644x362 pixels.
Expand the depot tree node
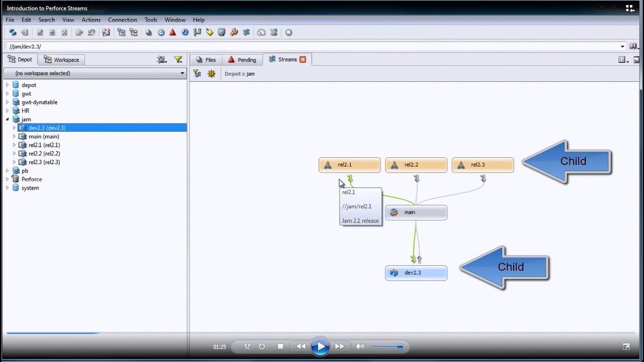(7, 85)
